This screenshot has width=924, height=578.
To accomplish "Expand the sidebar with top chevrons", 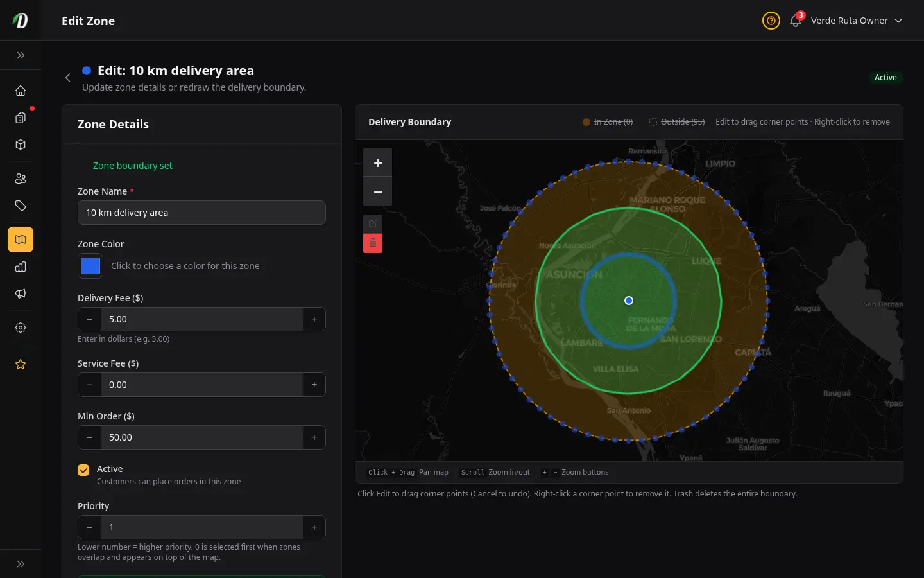I will (x=21, y=55).
